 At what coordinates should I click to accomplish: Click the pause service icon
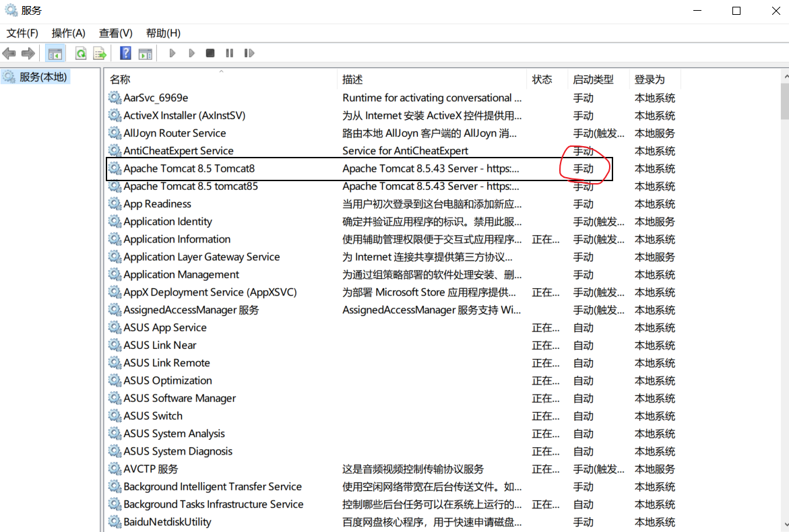click(230, 53)
